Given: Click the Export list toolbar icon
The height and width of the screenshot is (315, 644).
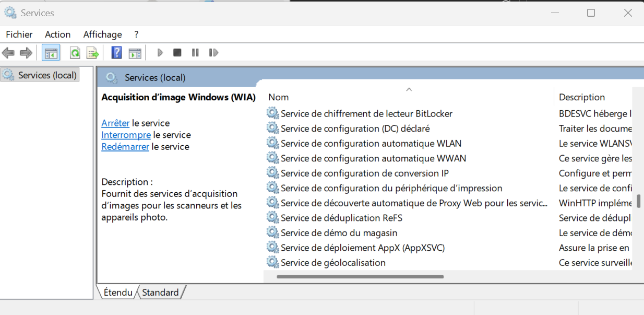Looking at the screenshot, I should (x=92, y=53).
